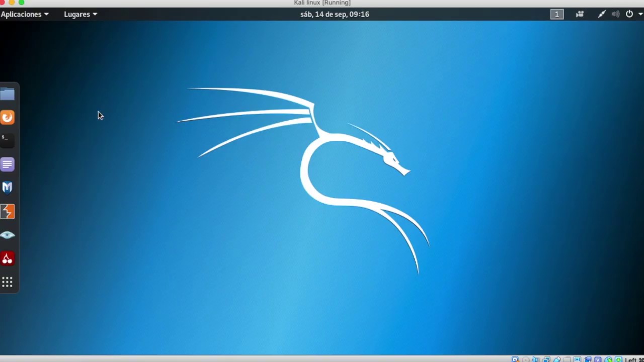This screenshot has width=644, height=362.
Task: Click the wired network connection icon
Action: [602, 14]
